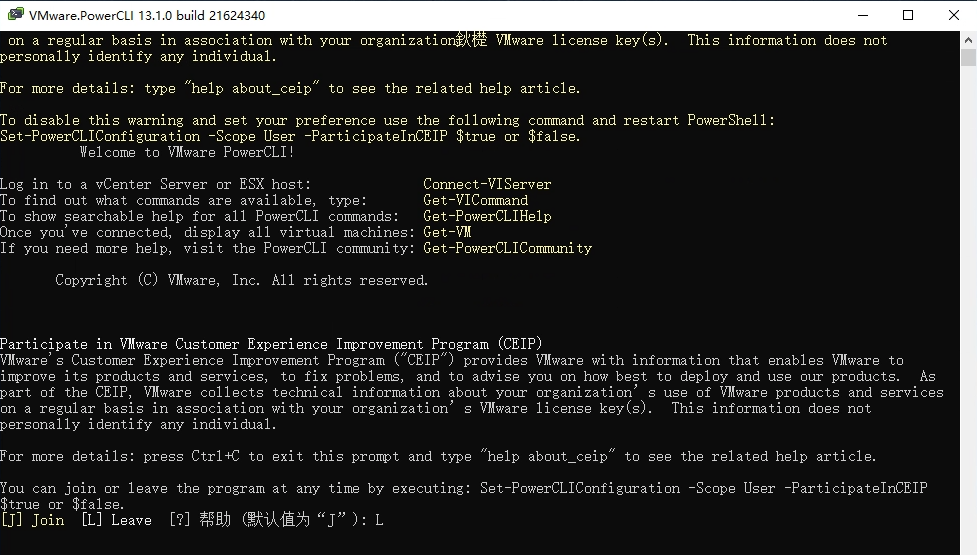Maximize the PowerCLI console window
The height and width of the screenshot is (555, 977).
(908, 15)
